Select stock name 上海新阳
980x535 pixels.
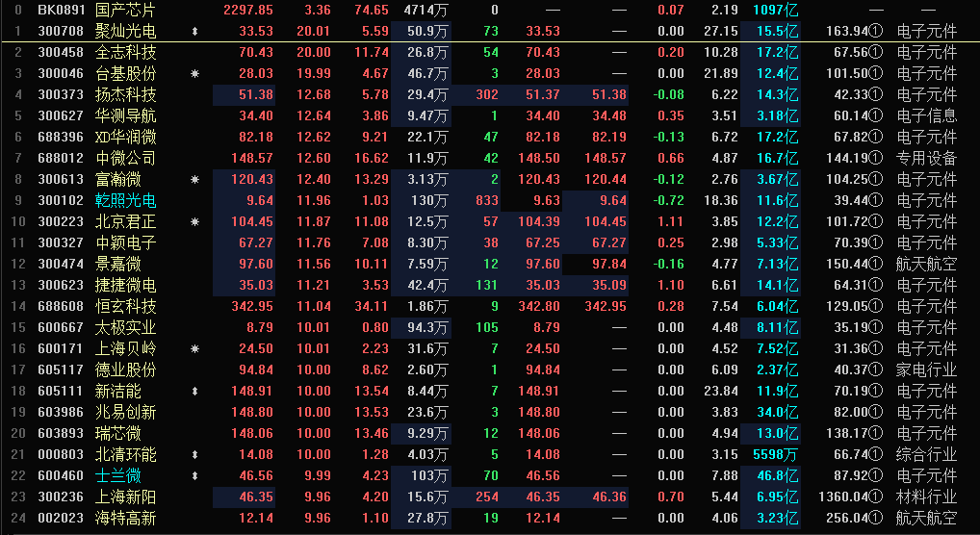click(x=125, y=497)
